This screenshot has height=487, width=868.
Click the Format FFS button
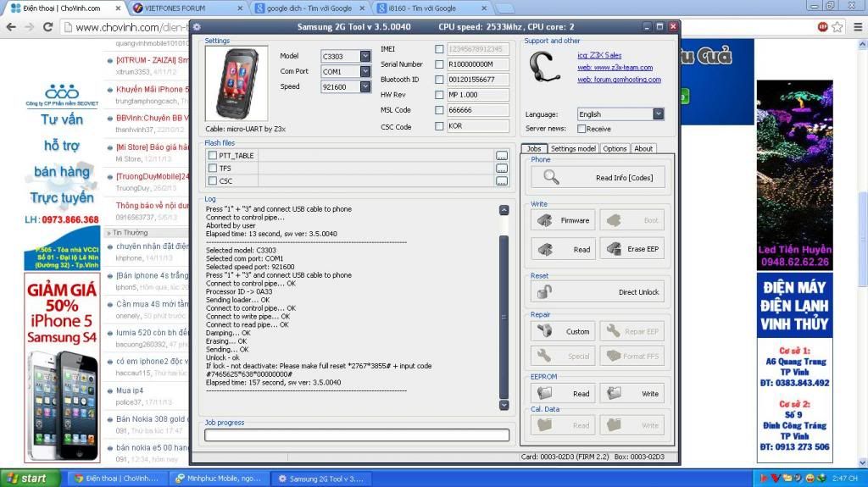pos(632,356)
